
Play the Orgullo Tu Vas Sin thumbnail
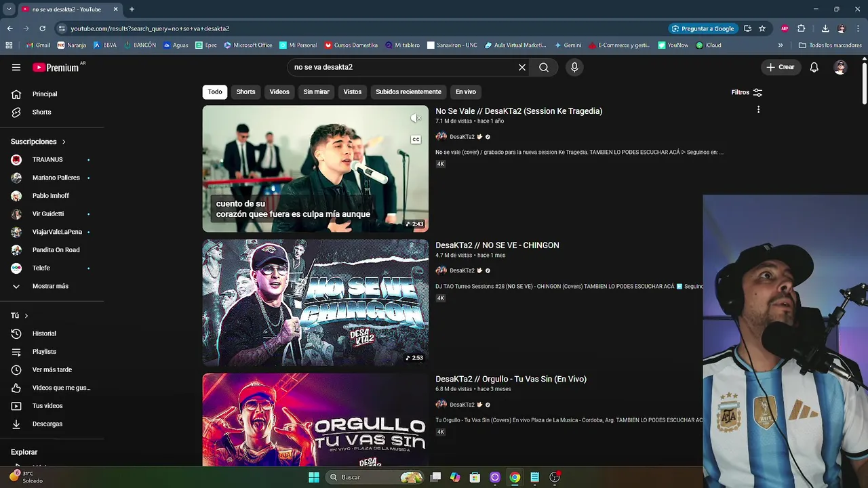coord(315,420)
